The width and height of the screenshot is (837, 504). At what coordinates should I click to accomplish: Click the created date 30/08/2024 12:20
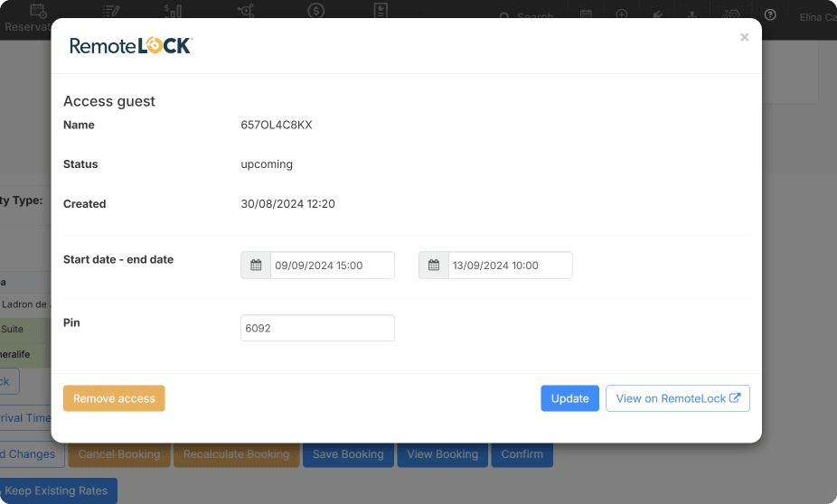(x=287, y=204)
